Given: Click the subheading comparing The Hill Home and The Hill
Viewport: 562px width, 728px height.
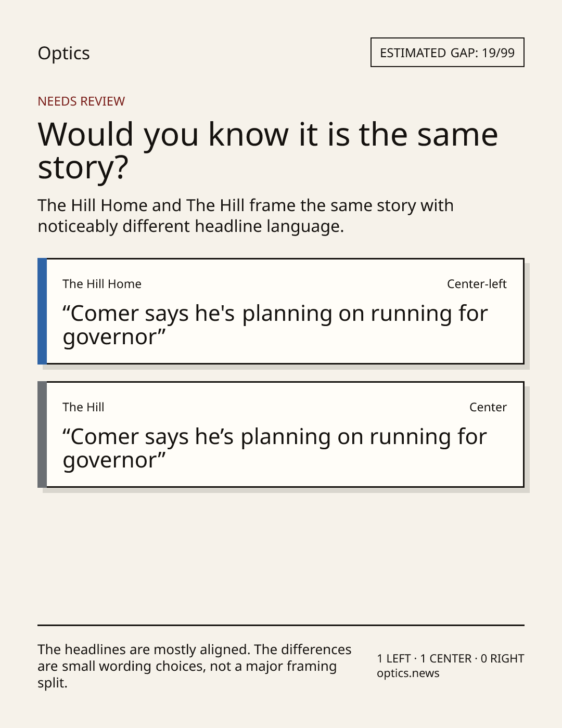Looking at the screenshot, I should pyautogui.click(x=246, y=216).
